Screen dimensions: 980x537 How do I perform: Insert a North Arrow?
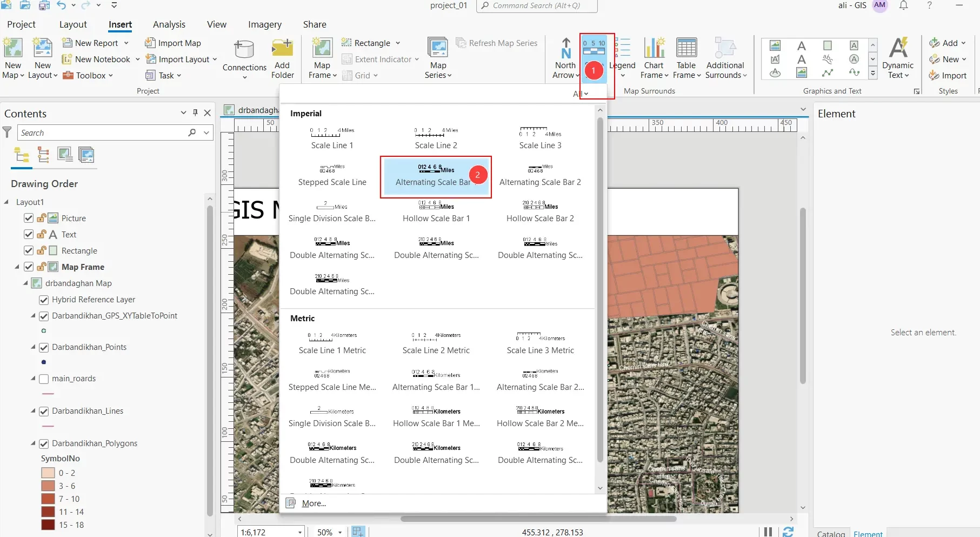click(x=565, y=58)
